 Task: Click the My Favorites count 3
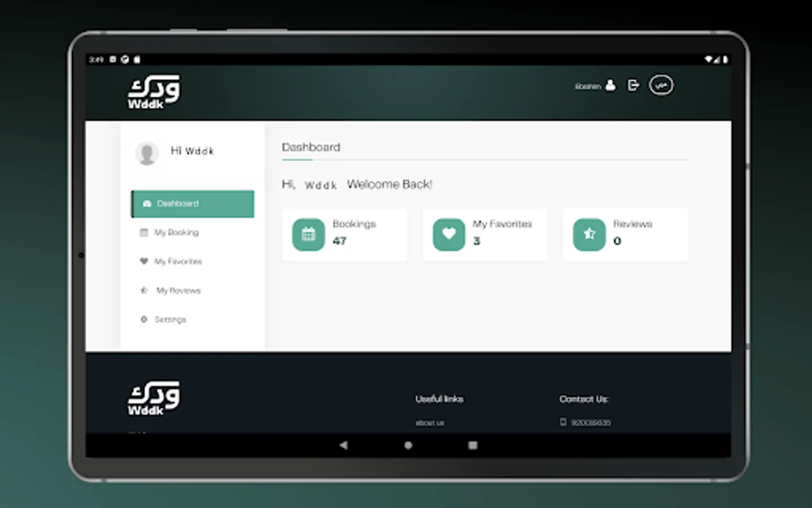tap(476, 241)
